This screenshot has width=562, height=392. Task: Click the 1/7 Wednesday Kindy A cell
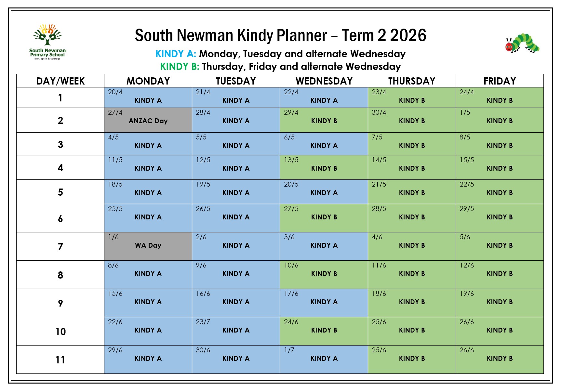pyautogui.click(x=324, y=359)
